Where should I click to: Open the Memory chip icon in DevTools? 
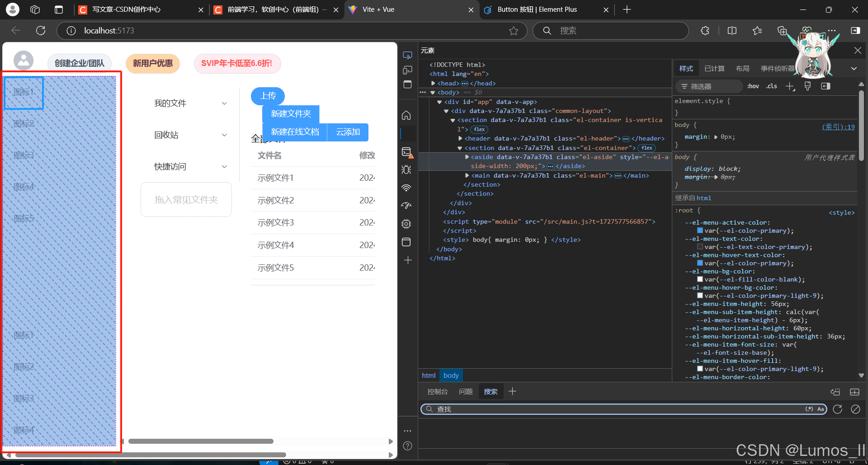(x=406, y=224)
